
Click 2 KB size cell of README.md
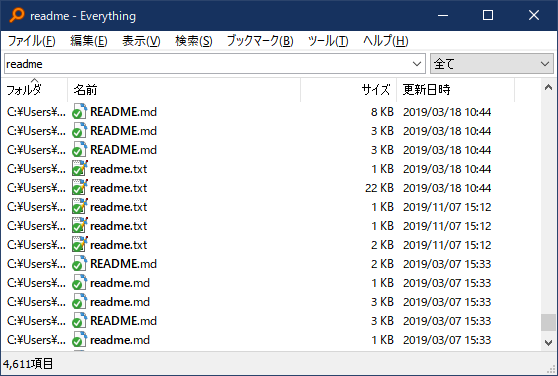382,264
